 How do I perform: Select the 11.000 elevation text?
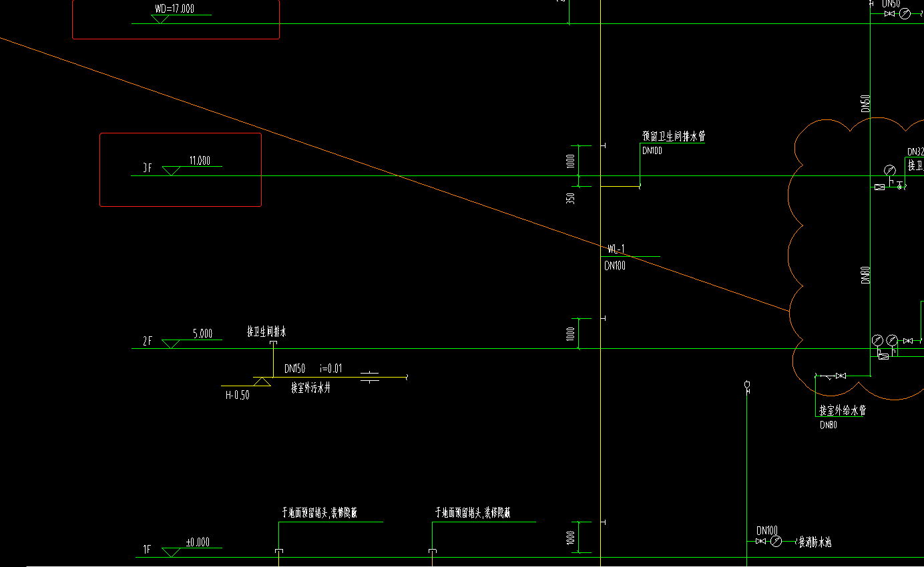pos(200,161)
